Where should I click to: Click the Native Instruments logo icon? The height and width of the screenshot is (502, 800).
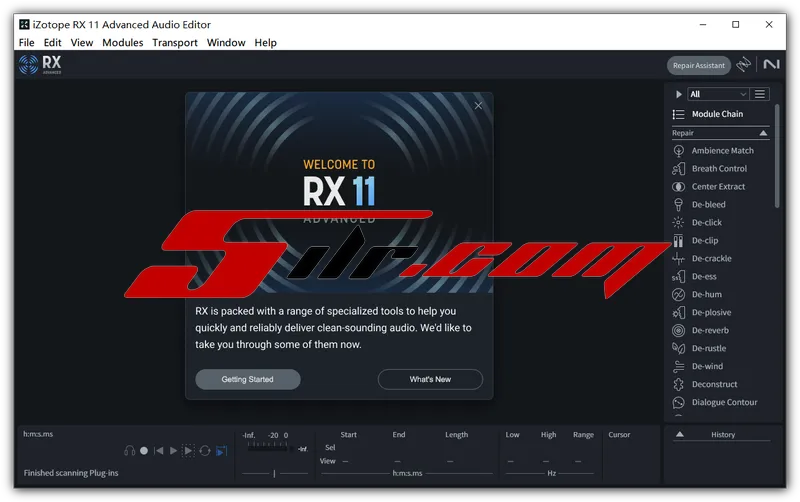771,64
